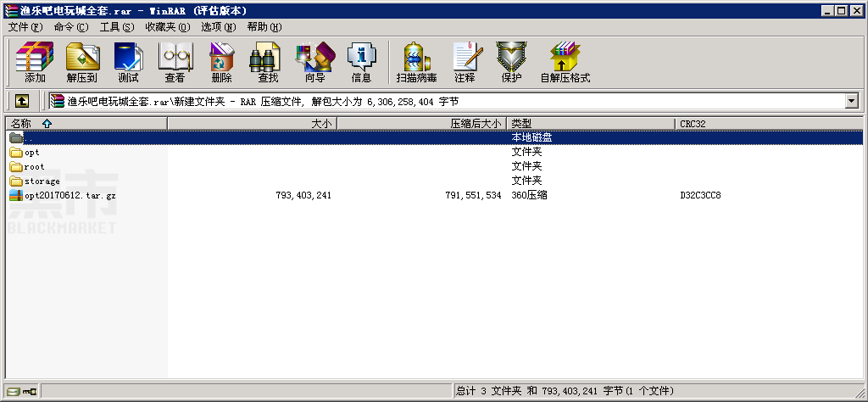
Task: Click the 自解压格式 (SFX) icon
Action: (565, 62)
